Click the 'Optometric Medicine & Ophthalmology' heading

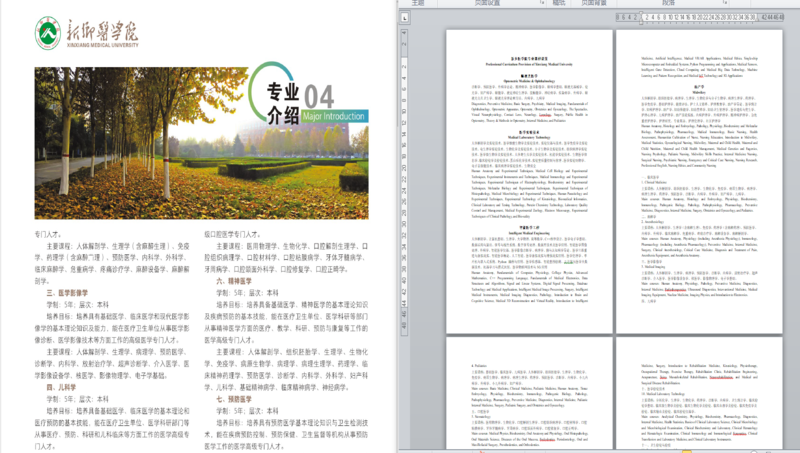529,81
